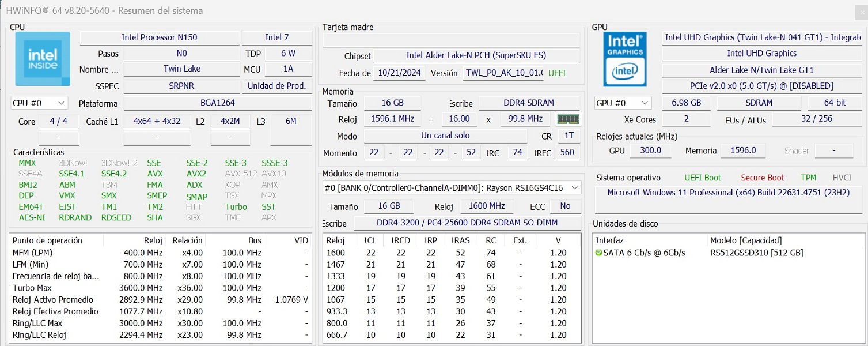Image resolution: width=868 pixels, height=346 pixels.
Task: Click the Alder Lake-N/Twin Lake GT1 field
Action: [x=761, y=70]
